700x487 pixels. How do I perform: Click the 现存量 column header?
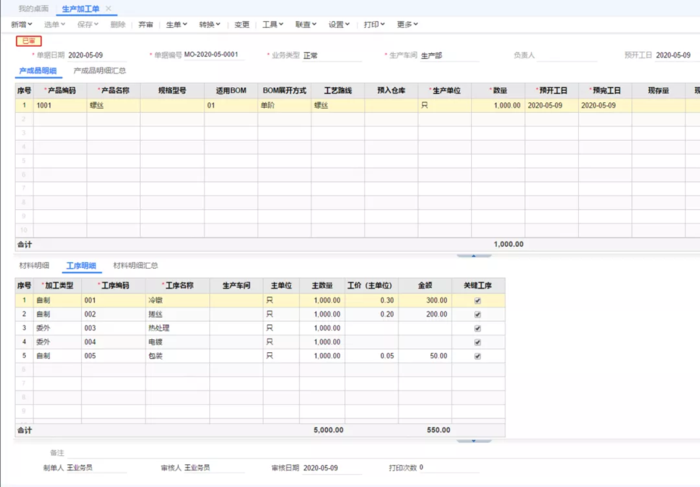click(x=658, y=91)
